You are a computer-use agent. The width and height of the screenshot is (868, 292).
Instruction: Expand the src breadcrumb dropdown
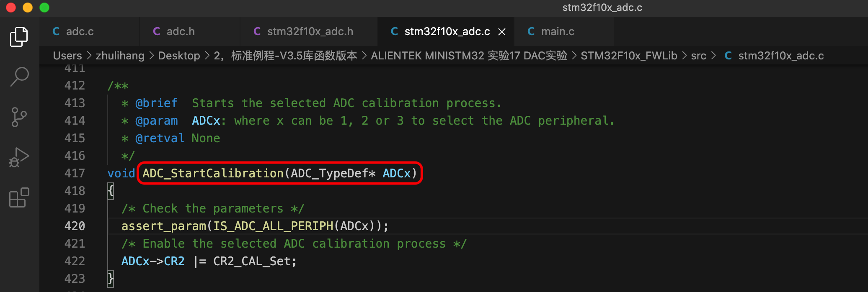tap(699, 55)
